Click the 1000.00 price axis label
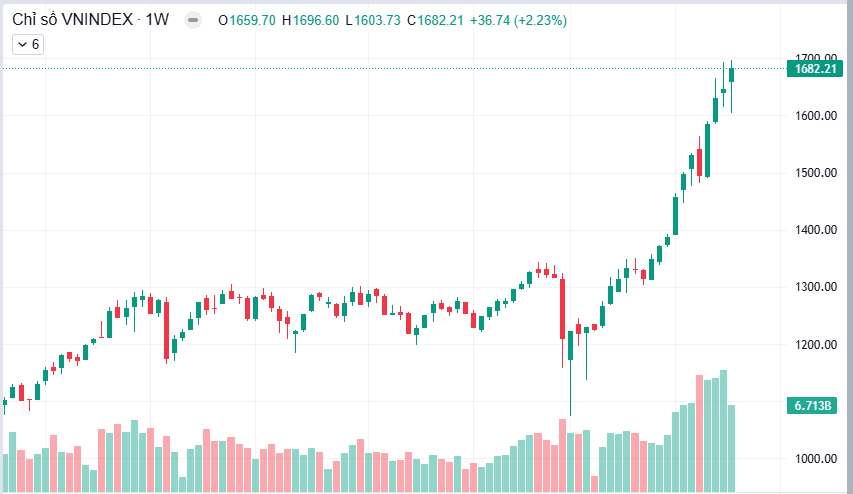 815,459
